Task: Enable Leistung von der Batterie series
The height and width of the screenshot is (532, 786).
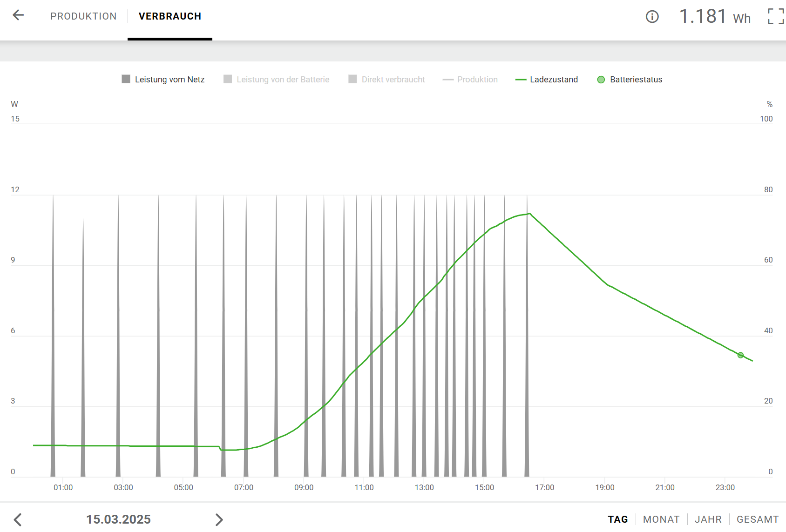Action: (277, 80)
